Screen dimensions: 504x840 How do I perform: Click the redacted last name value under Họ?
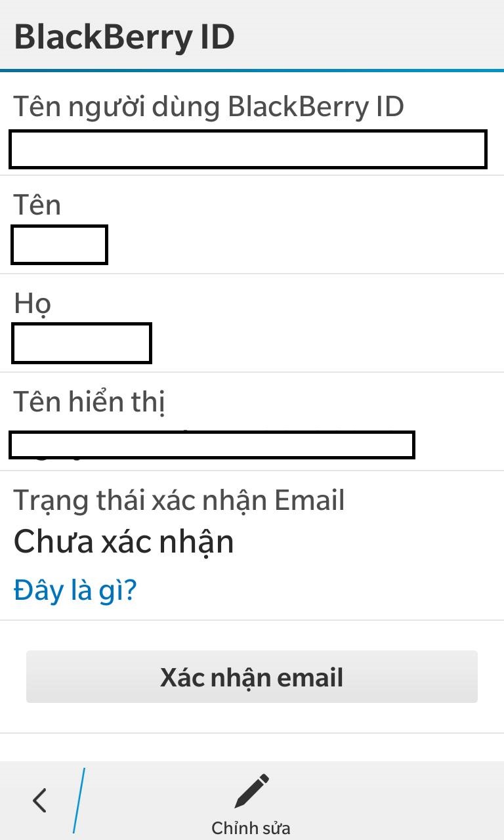(x=81, y=343)
